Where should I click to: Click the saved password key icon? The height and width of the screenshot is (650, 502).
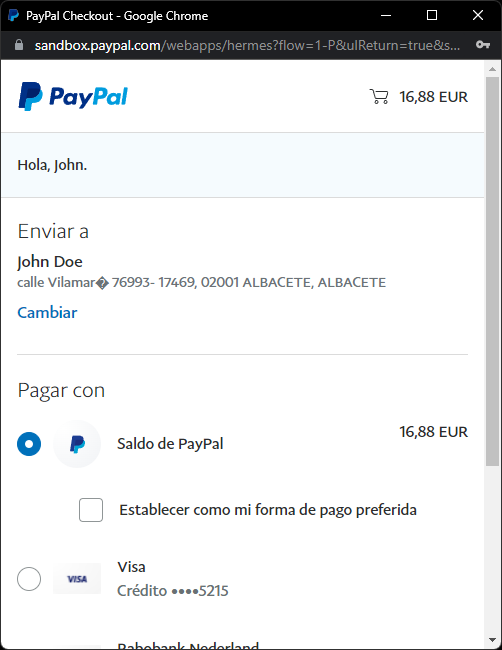(x=483, y=45)
